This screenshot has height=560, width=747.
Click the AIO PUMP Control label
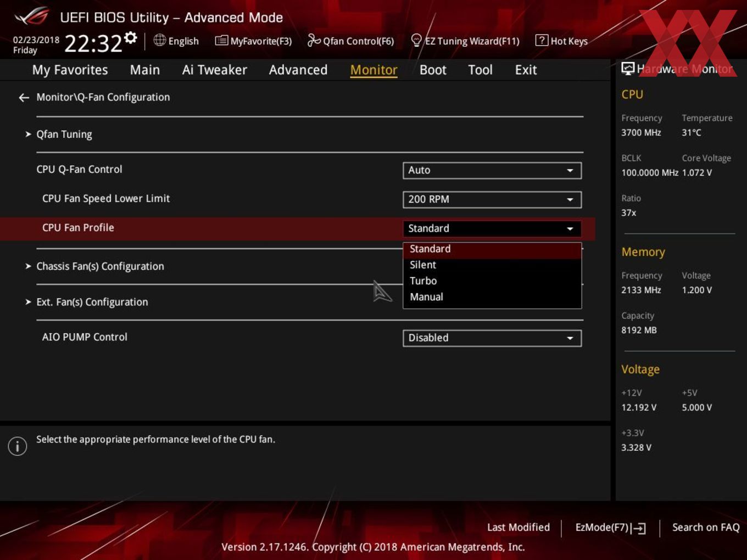(x=85, y=337)
